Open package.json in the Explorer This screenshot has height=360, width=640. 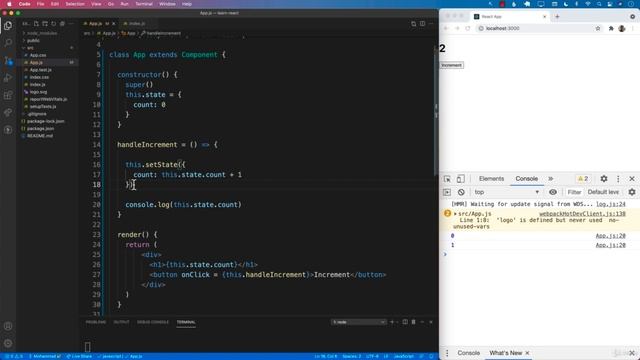point(40,129)
